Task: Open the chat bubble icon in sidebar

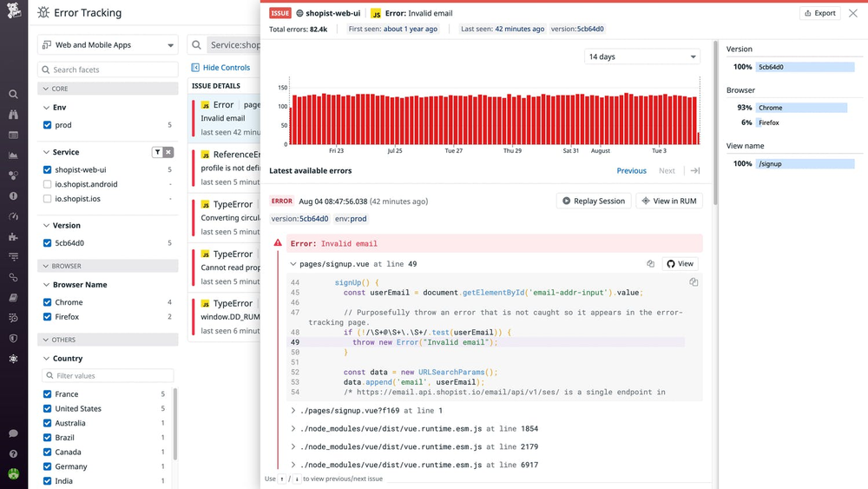Action: (13, 433)
